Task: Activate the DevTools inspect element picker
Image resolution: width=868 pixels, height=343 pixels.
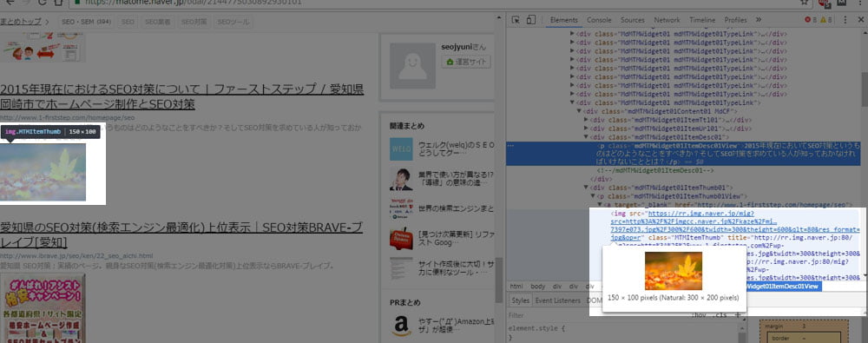Action: click(516, 20)
